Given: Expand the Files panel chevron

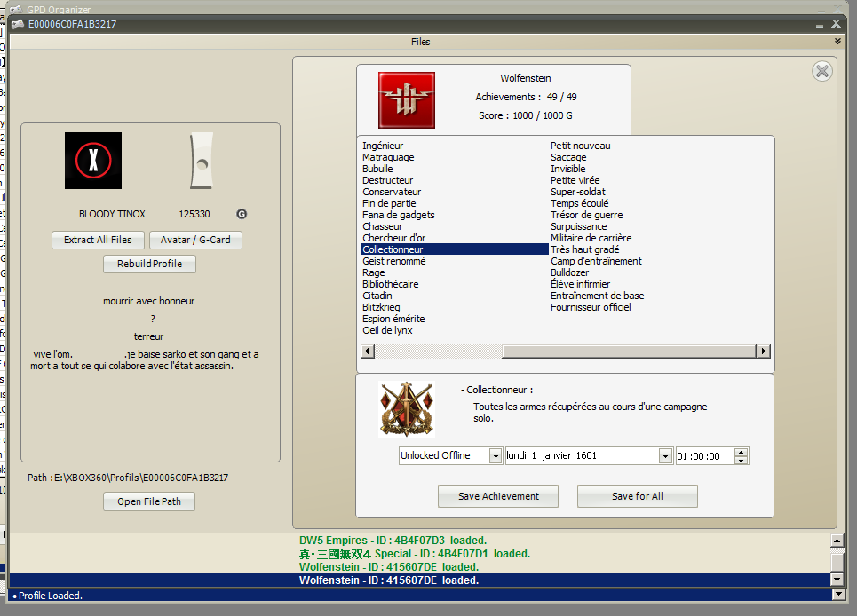Looking at the screenshot, I should pos(837,42).
